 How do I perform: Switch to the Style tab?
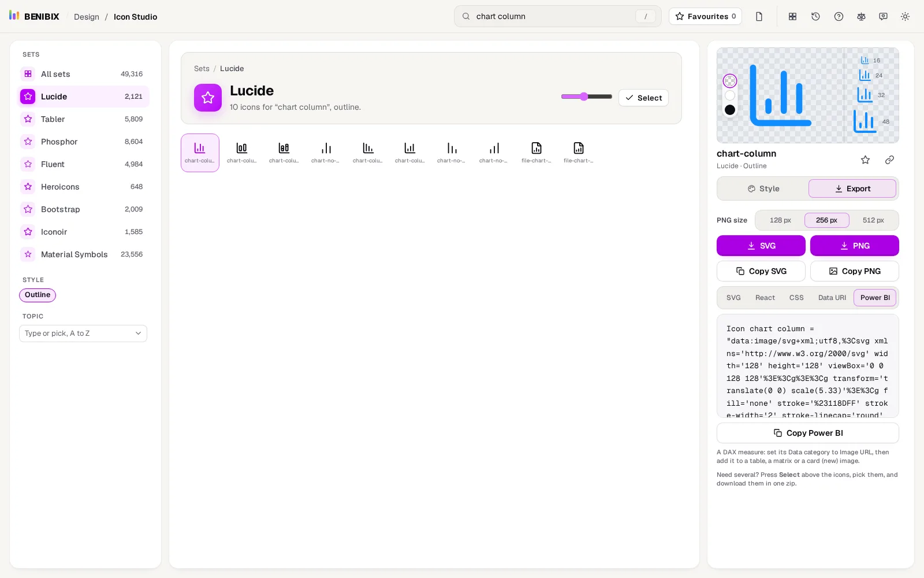point(763,188)
